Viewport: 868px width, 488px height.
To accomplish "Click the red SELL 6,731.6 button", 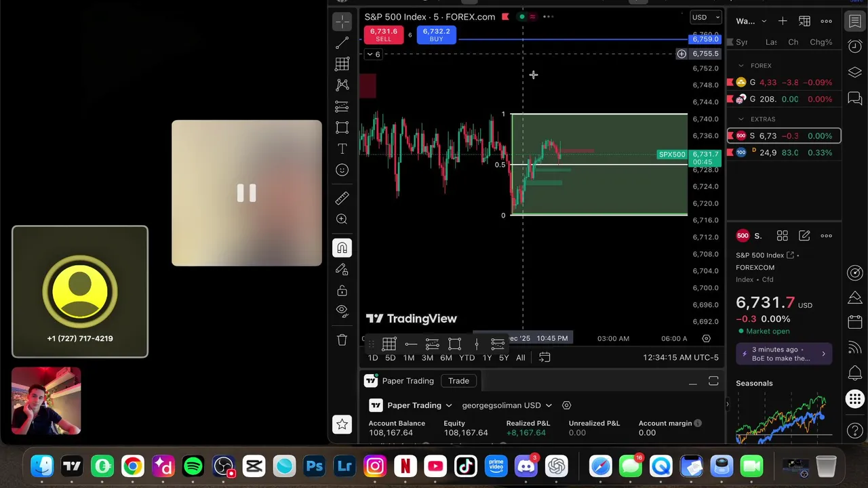I will tap(383, 35).
